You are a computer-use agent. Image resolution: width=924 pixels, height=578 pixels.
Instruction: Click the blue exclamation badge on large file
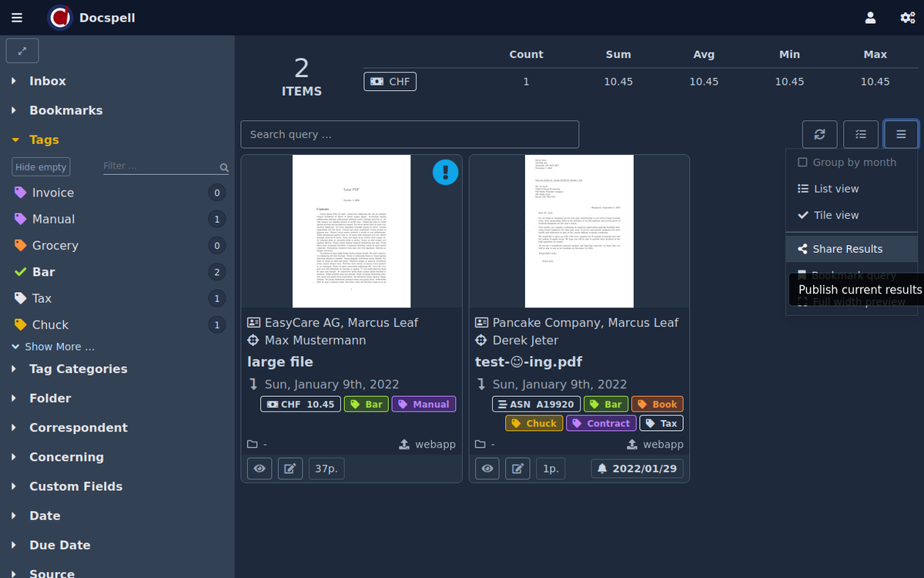[445, 172]
